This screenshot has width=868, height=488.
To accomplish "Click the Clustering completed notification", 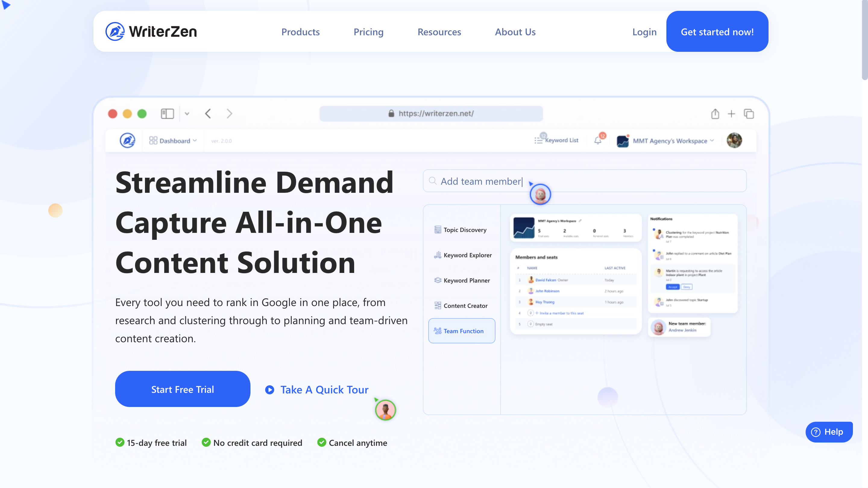I will point(693,236).
